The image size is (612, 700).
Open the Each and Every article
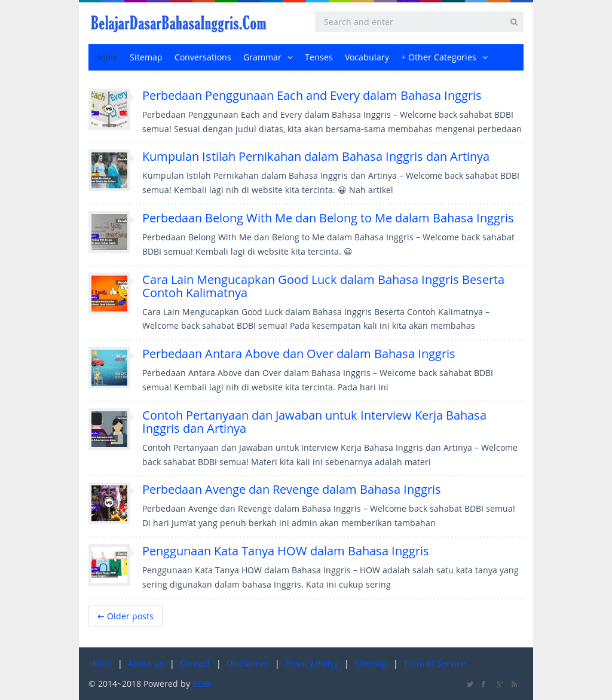[311, 94]
